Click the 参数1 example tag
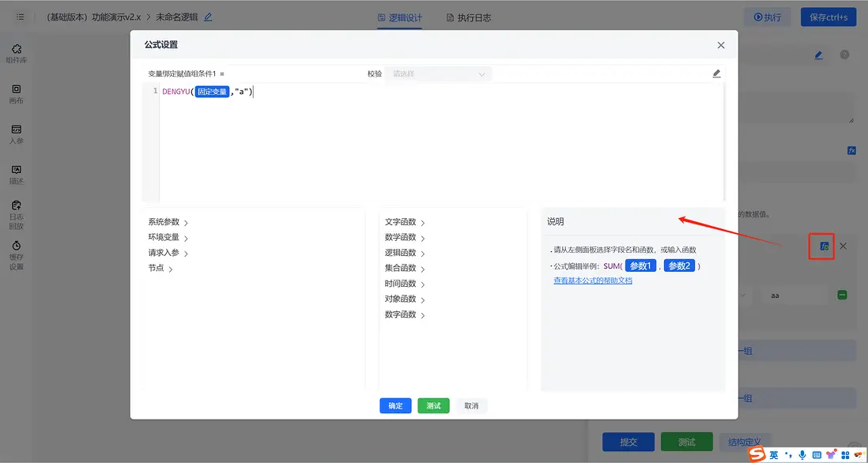 coord(640,266)
